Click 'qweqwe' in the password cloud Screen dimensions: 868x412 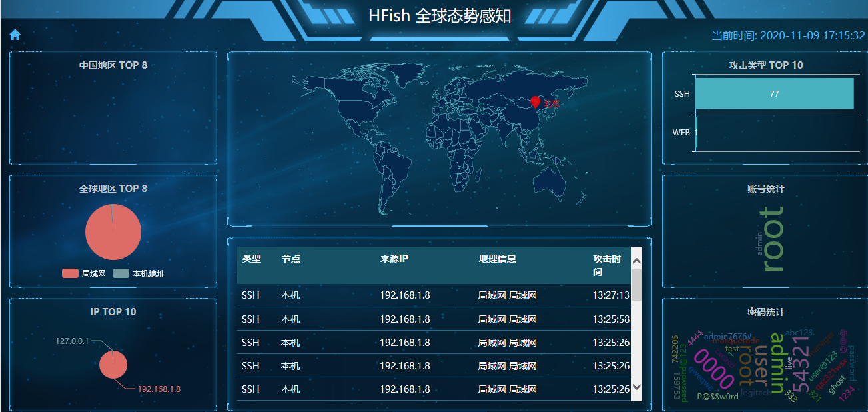coord(700,379)
